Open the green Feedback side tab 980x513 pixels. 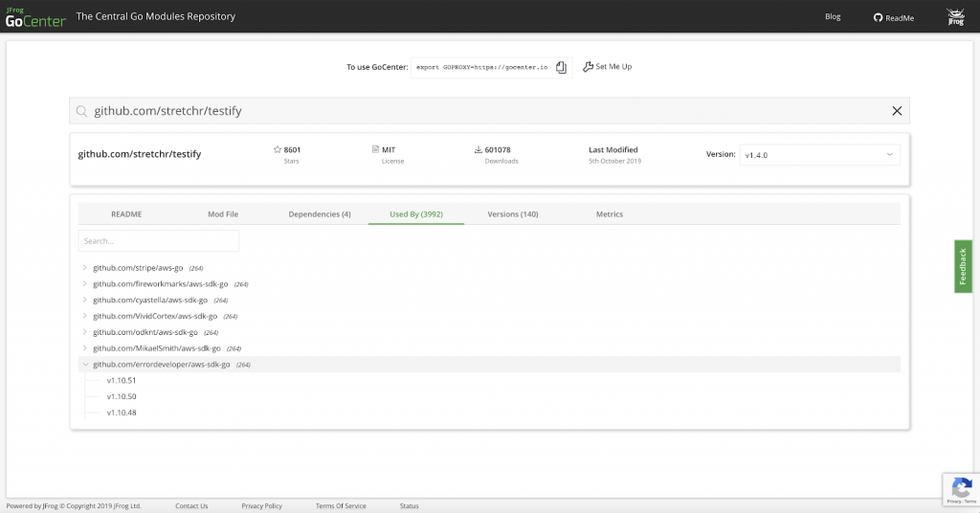[x=963, y=267]
